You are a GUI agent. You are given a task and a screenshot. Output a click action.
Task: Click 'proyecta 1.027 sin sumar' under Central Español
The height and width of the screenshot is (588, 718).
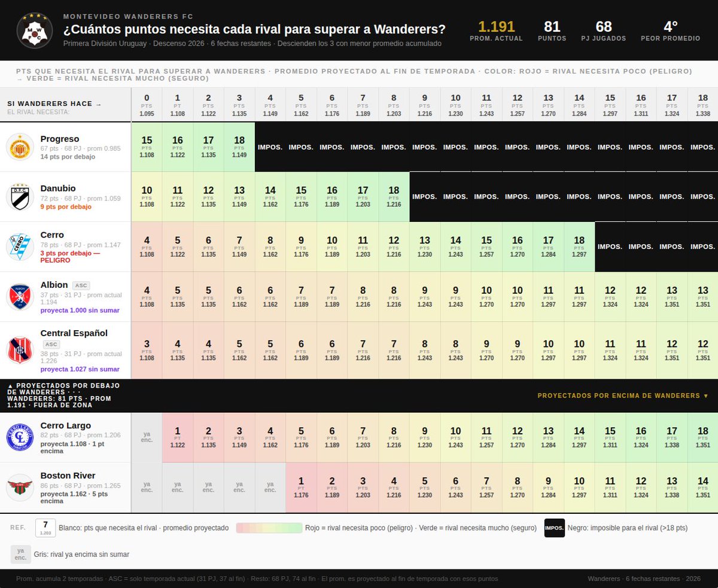click(x=80, y=369)
